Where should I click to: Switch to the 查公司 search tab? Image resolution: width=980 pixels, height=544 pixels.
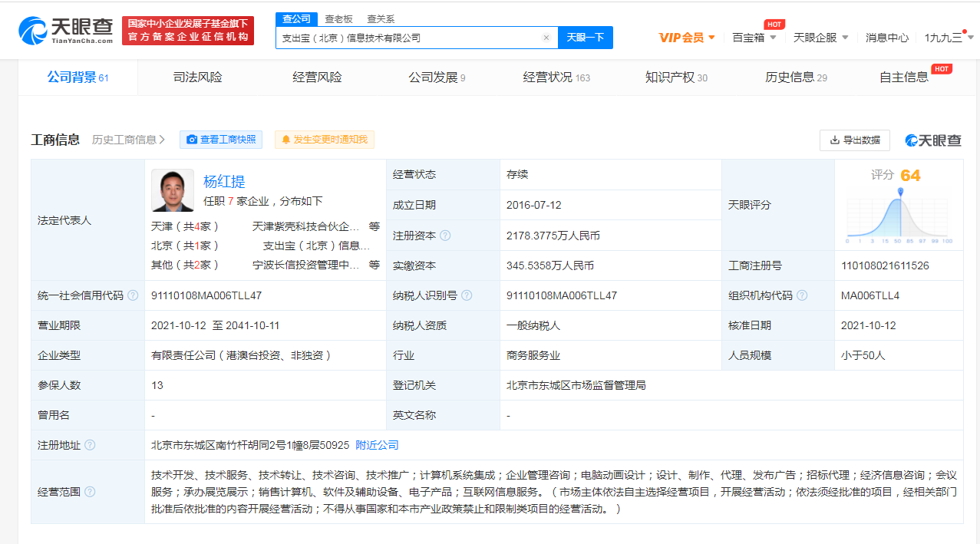click(296, 19)
